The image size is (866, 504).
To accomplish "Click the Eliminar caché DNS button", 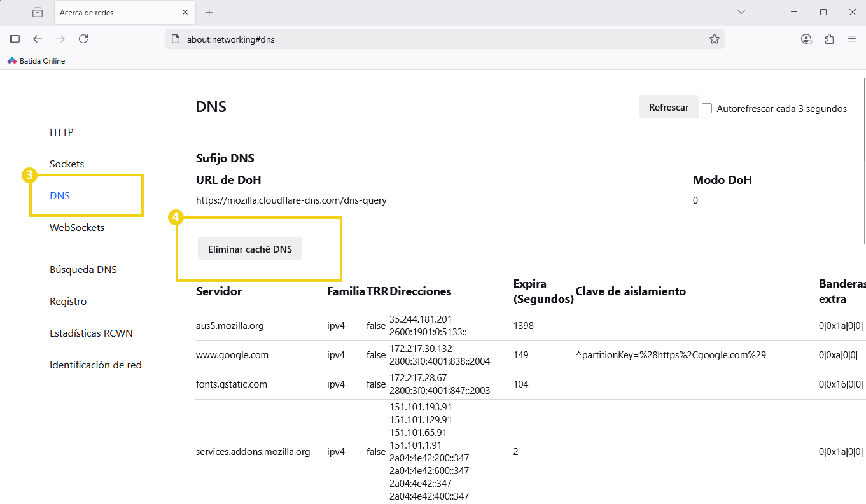I will (x=249, y=248).
